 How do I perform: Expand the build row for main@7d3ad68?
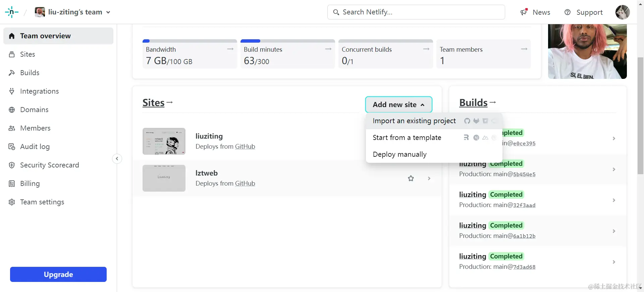pos(614,262)
